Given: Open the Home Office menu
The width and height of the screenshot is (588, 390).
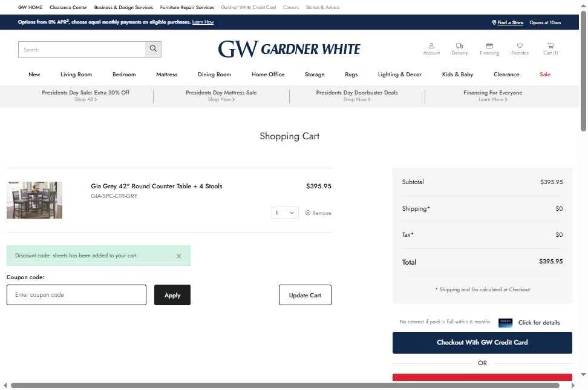Looking at the screenshot, I should (x=268, y=74).
